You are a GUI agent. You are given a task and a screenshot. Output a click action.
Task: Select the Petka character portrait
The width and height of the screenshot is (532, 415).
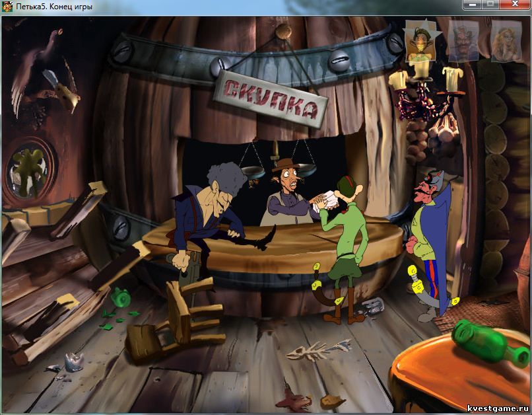tap(419, 40)
